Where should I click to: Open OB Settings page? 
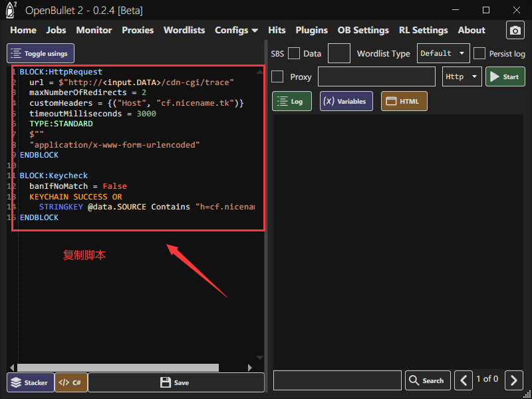coord(363,30)
